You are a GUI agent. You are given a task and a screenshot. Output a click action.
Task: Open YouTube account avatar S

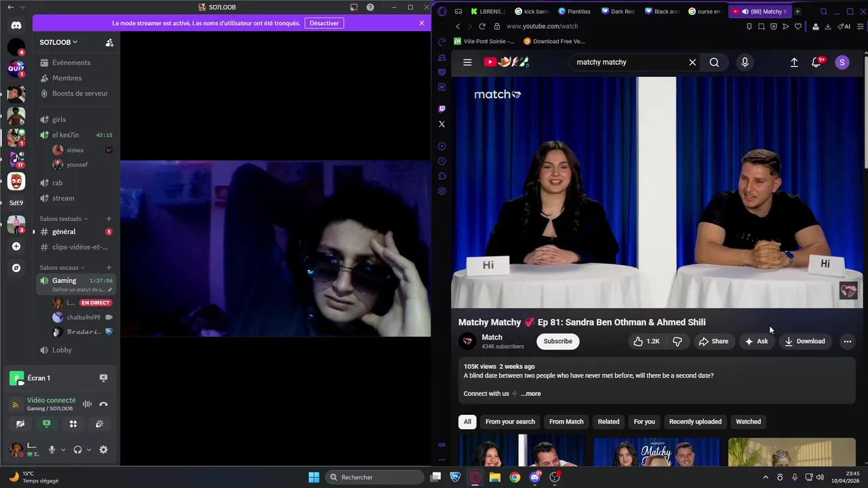842,62
